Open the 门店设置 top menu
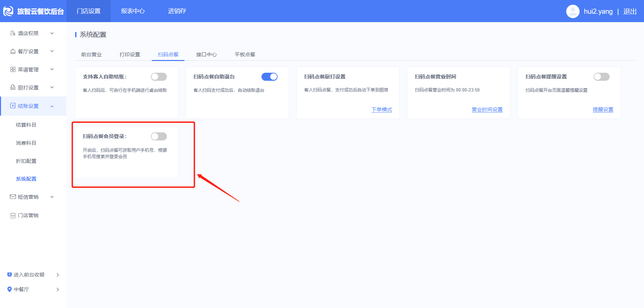This screenshot has width=644, height=308. 89,11
